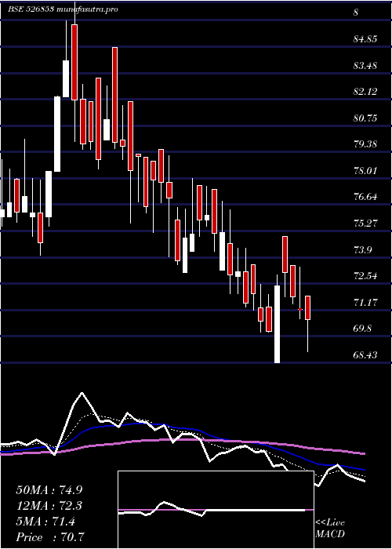This screenshot has width=392, height=549.
Task: Click the BSE 526853 munafasutra.pro title
Action: [x=63, y=9]
